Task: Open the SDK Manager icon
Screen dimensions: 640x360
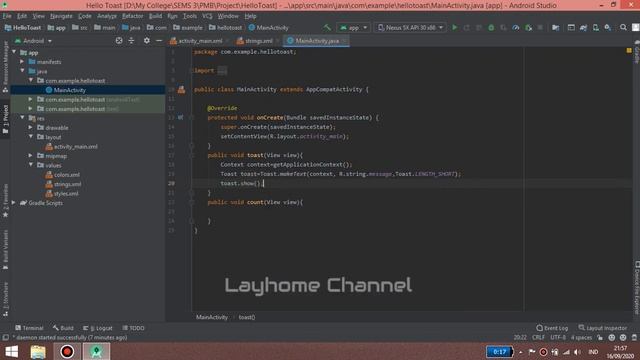Action: coord(608,28)
